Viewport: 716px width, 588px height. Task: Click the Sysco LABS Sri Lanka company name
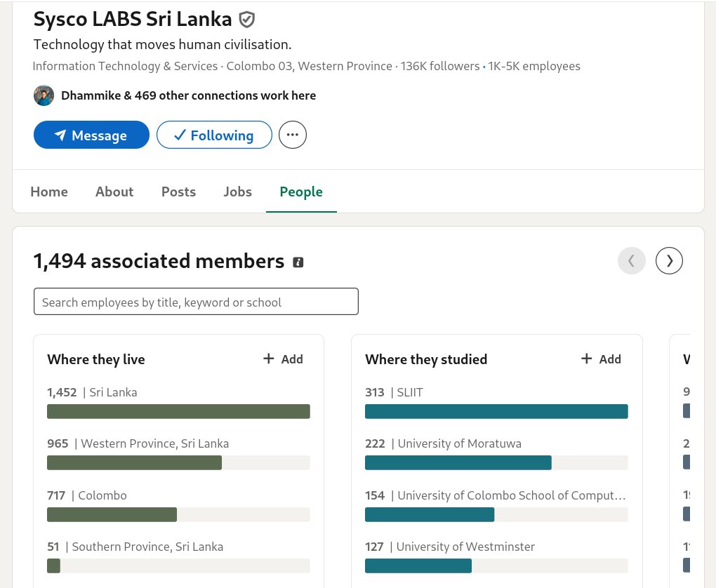coord(133,19)
